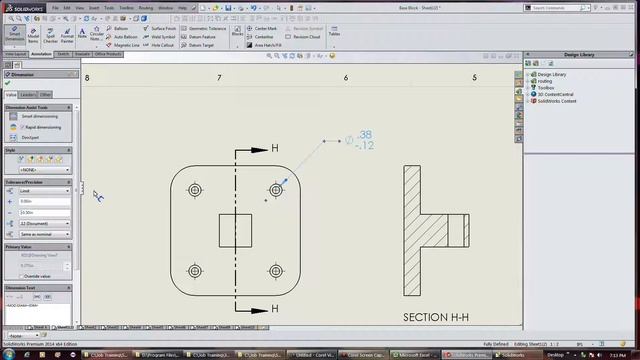Viewport: 640px width, 360px height.
Task: Toggle the Rapid dimensioning checkbox
Action: point(22,127)
